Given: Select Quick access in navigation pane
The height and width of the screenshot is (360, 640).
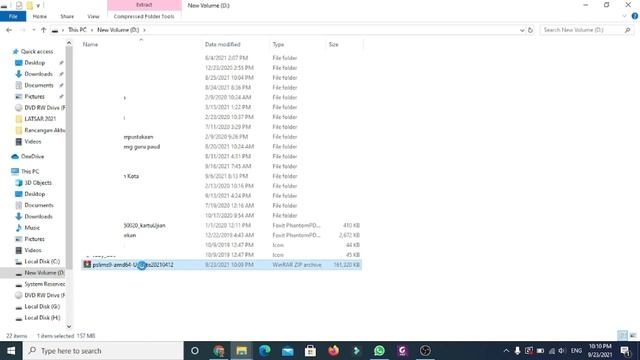Looking at the screenshot, I should (37, 51).
